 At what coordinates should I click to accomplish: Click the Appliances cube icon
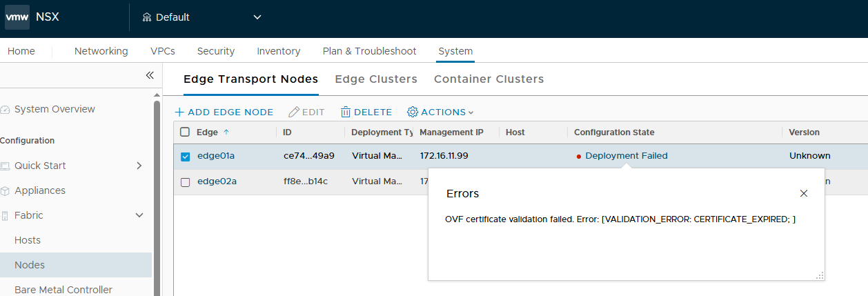click(x=6, y=190)
